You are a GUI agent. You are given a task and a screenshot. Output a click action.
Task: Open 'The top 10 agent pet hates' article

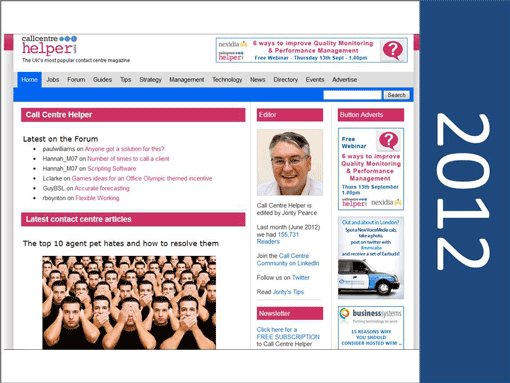point(121,244)
